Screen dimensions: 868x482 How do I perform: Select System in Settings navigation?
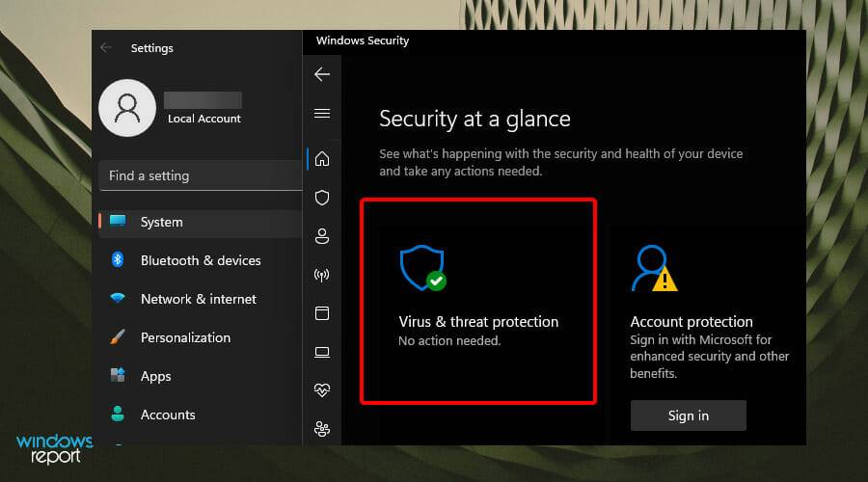(201, 222)
